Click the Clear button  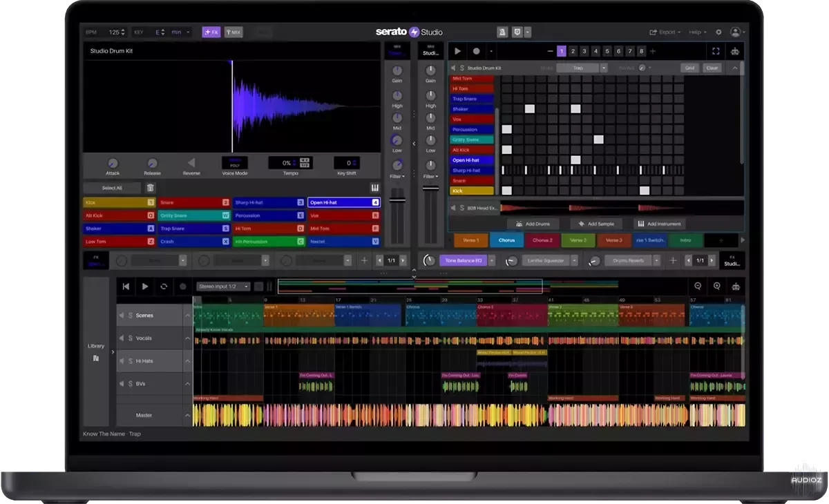coord(712,68)
